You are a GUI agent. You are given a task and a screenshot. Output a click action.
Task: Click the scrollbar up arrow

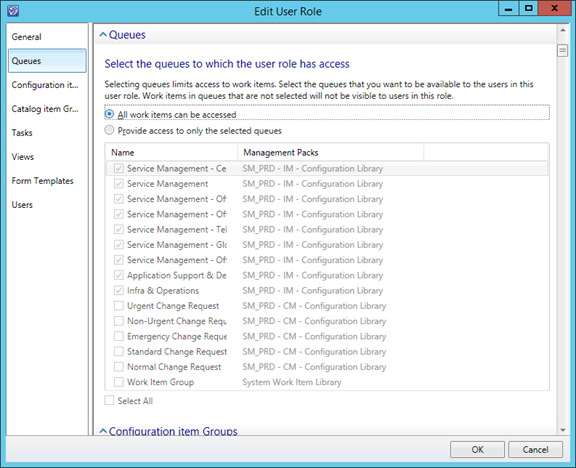[x=562, y=30]
